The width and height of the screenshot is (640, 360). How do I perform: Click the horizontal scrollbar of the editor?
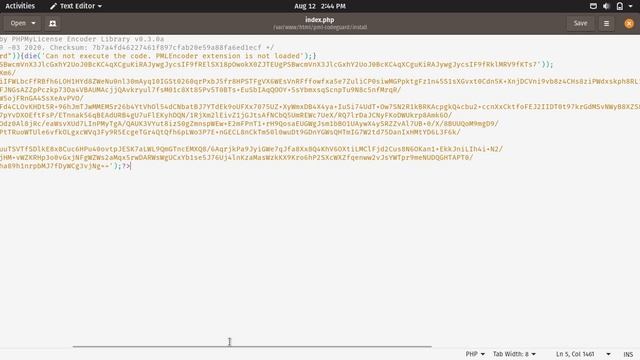tap(252, 347)
